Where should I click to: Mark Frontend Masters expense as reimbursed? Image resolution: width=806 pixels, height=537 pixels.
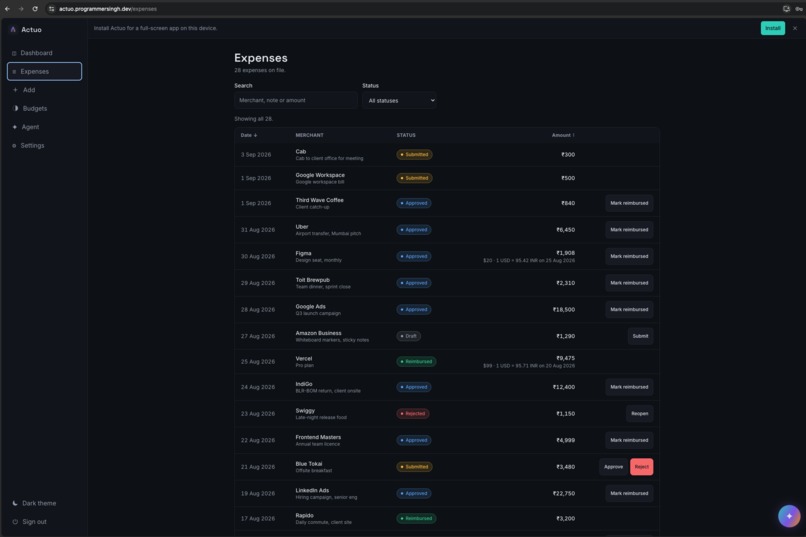pos(629,440)
